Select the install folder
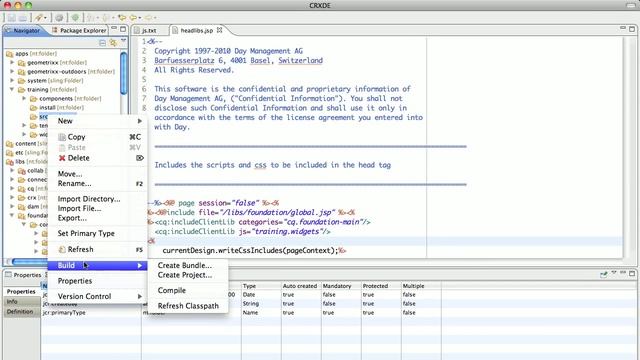Image resolution: width=640 pixels, height=360 pixels. (57, 107)
